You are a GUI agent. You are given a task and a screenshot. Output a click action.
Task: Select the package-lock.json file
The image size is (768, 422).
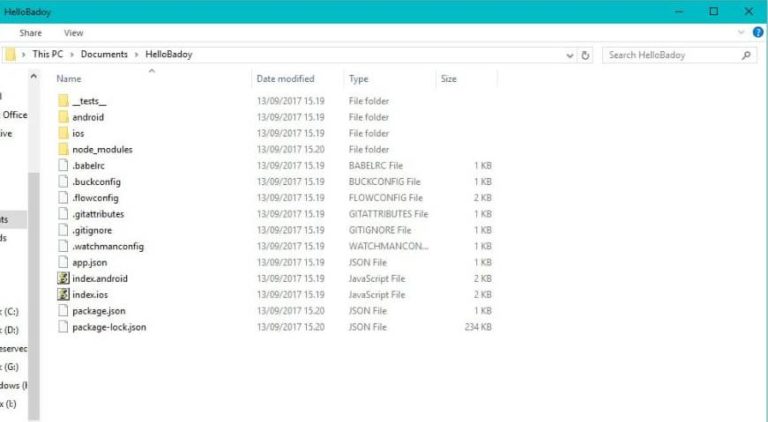click(x=109, y=327)
